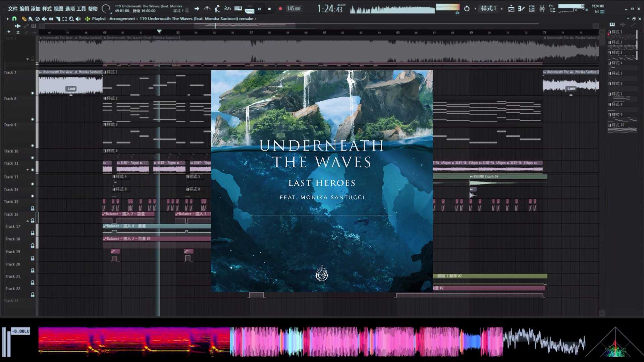Viewport: 644px width, 362px height.
Task: Select the Zoom magnifier tool
Action: pos(71,19)
